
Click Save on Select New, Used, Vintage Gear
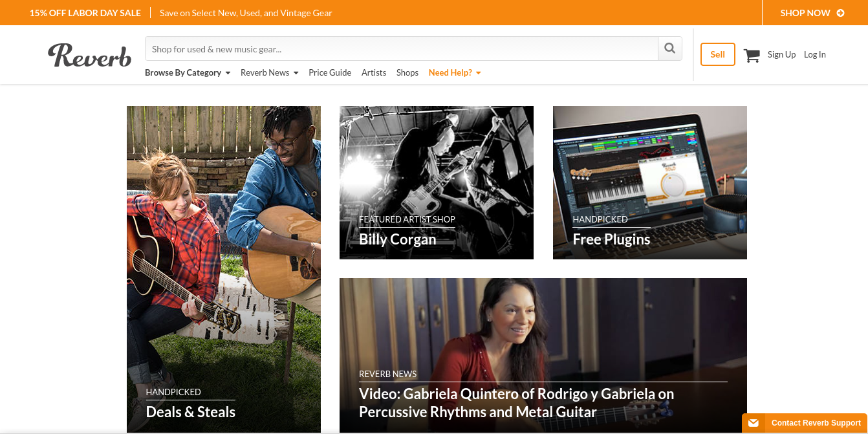pos(246,13)
